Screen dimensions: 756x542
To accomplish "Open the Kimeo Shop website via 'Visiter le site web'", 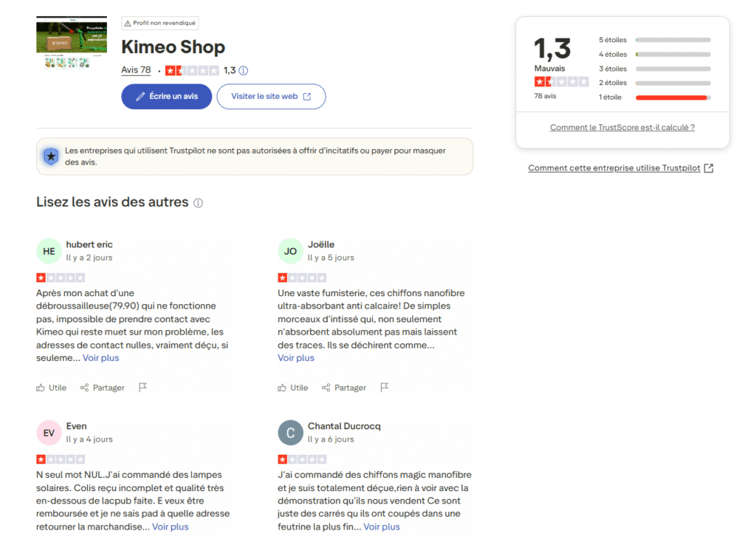I will [x=271, y=96].
